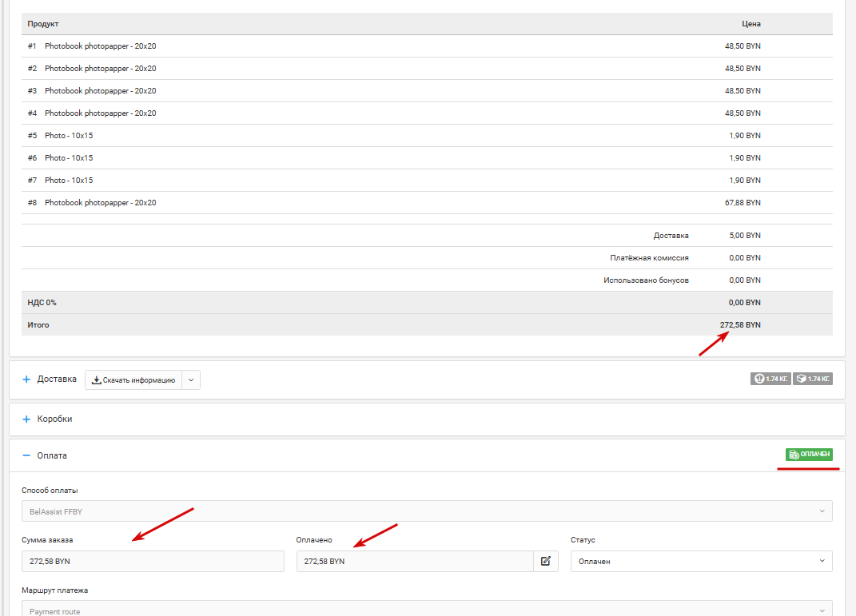Open the Статус dropdown showing Оплачен
856x616 pixels.
pos(702,561)
